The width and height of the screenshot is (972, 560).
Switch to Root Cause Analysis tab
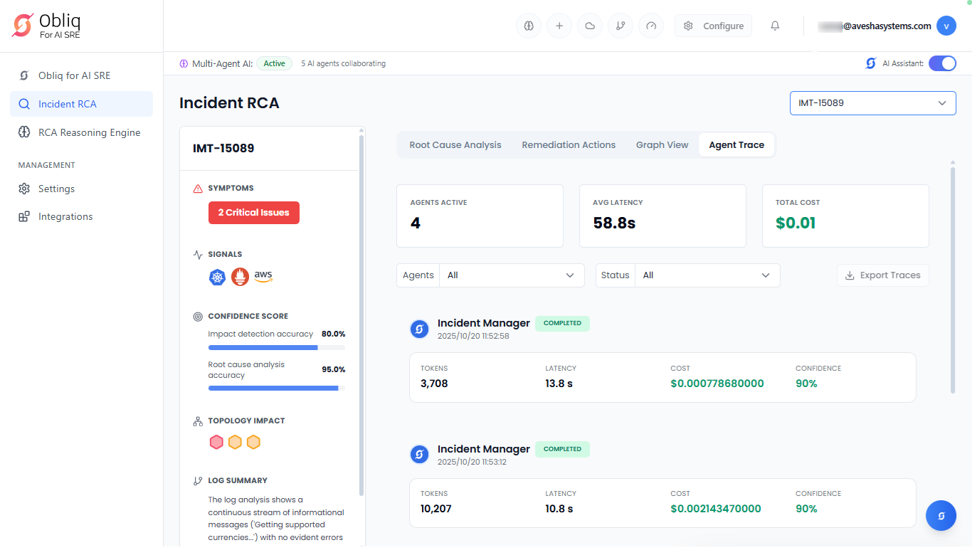[455, 145]
